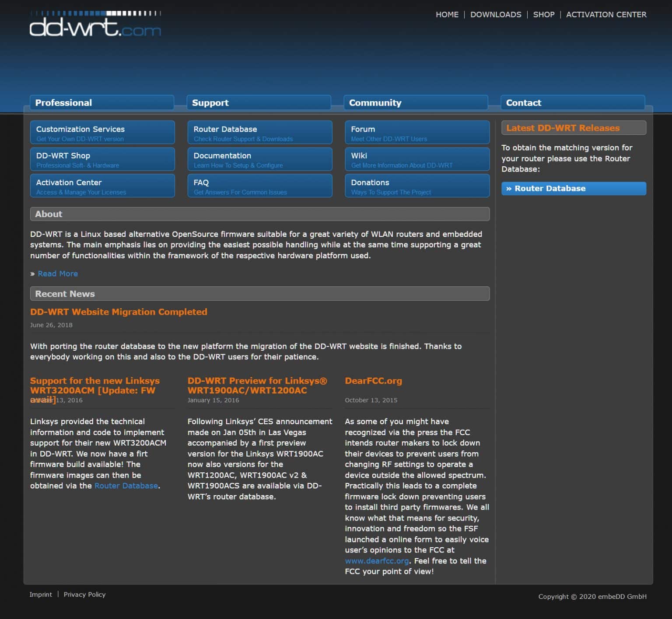This screenshot has height=619, width=672.
Task: Open the Wiki tile
Action: click(416, 159)
